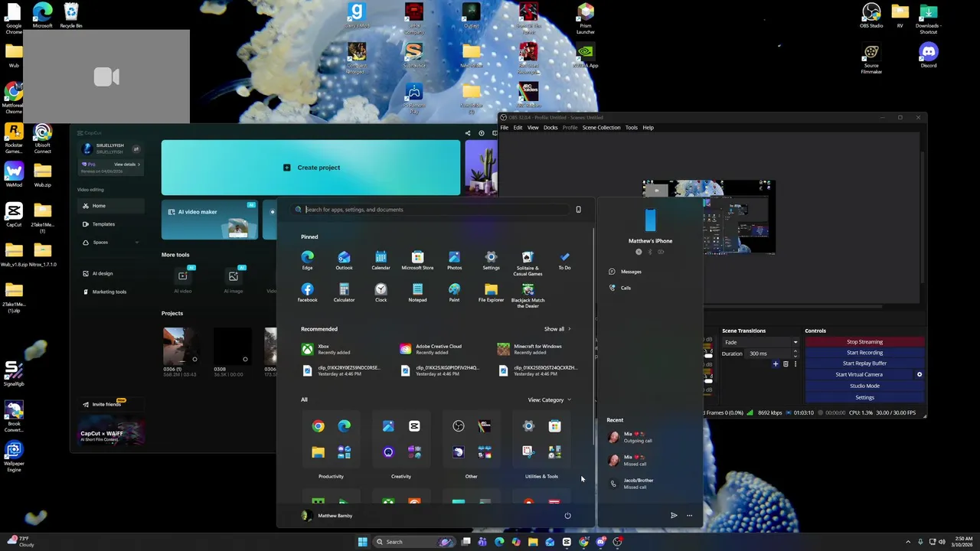Click the transition trash icon in OBS
Viewport: 980px width, 551px height.
tap(786, 364)
